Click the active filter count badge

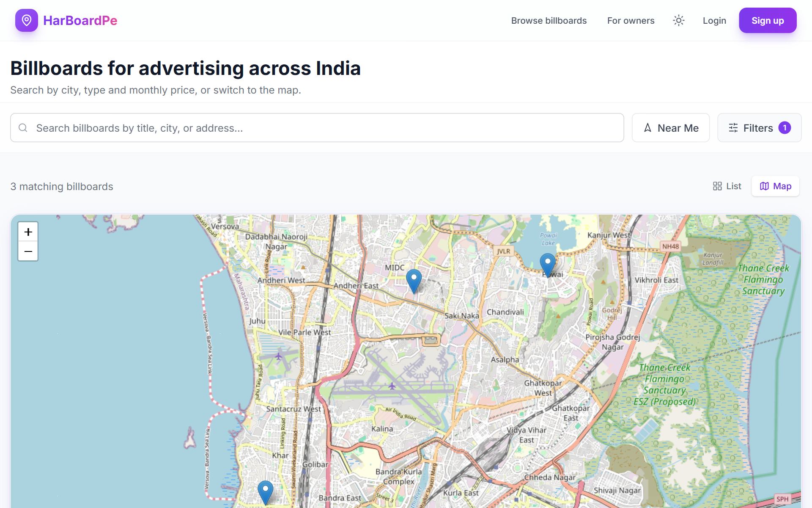[785, 127]
